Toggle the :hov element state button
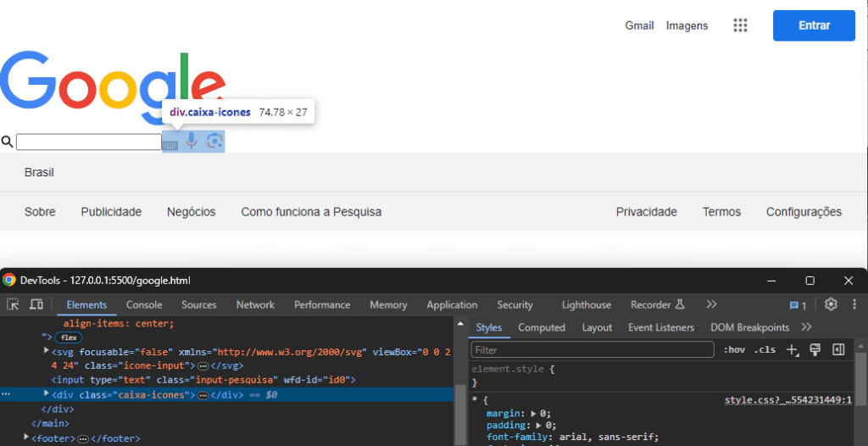This screenshot has height=446, width=868. pyautogui.click(x=734, y=349)
